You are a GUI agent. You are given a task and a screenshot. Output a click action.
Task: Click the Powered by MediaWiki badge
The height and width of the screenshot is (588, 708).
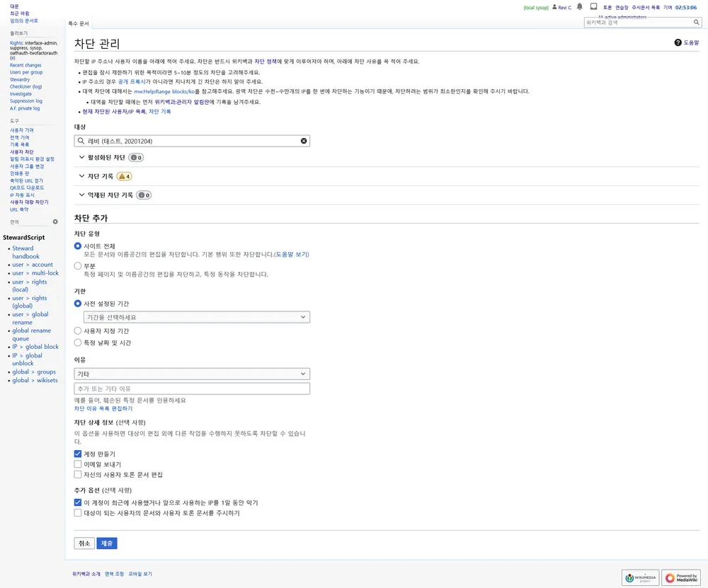click(x=681, y=577)
